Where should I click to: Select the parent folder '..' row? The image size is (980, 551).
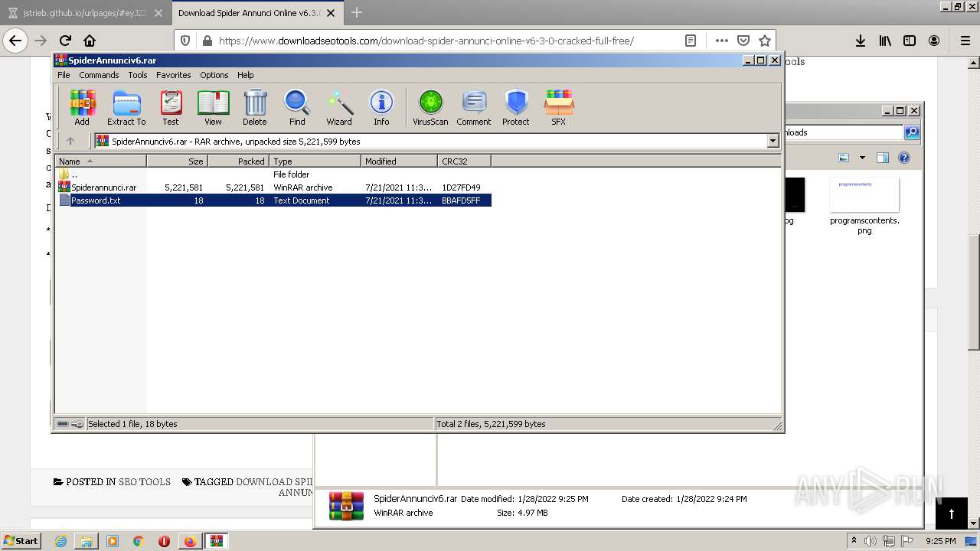click(x=273, y=174)
